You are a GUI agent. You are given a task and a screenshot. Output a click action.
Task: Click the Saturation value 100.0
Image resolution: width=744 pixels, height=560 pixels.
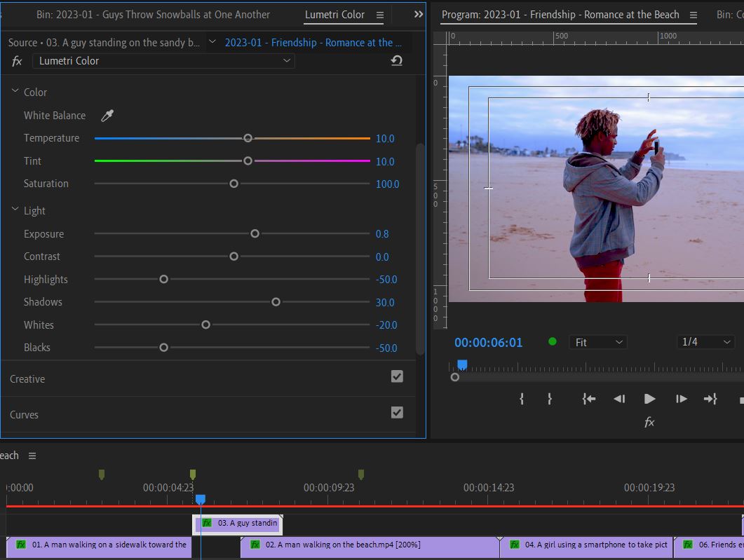(x=387, y=184)
